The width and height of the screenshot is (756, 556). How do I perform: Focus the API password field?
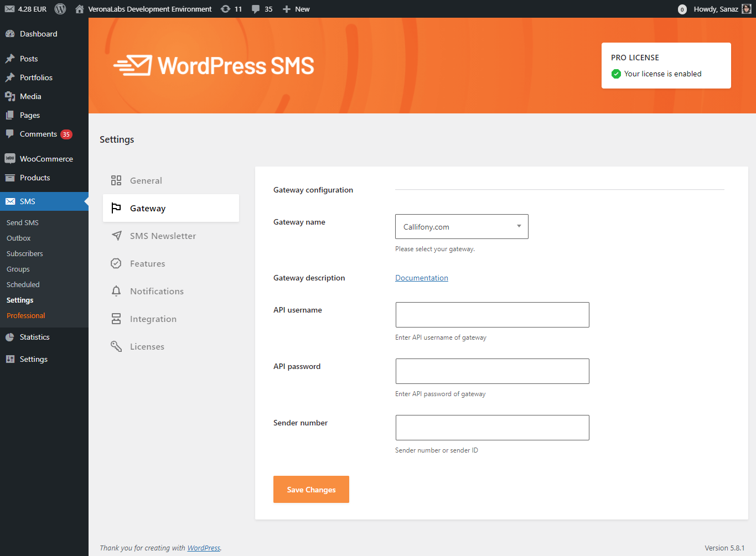click(x=493, y=371)
